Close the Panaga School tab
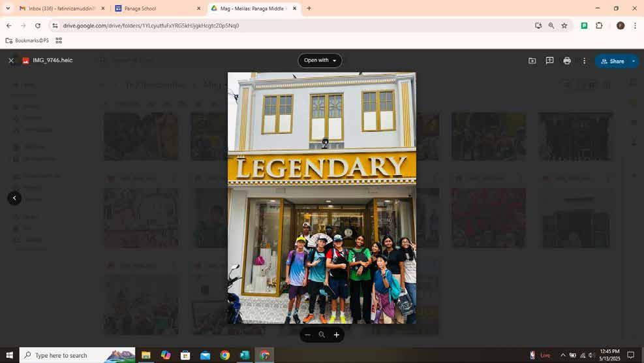Screen dimensions: 644x363 pos(199,8)
